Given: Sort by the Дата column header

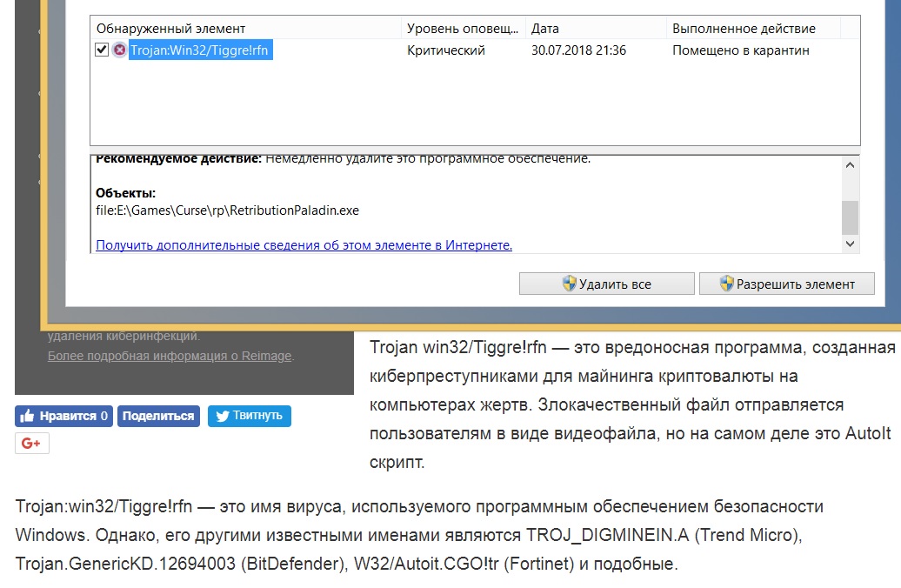Looking at the screenshot, I should 544,29.
